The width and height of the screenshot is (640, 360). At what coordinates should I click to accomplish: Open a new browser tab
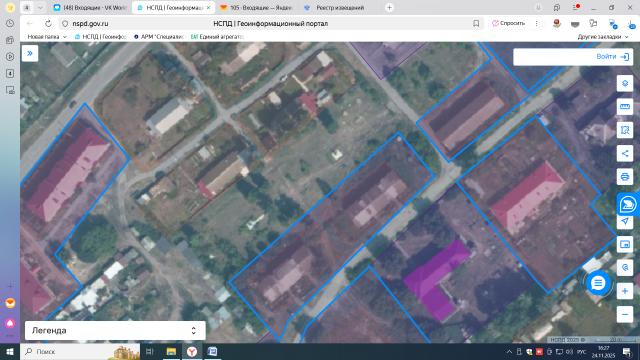point(389,8)
